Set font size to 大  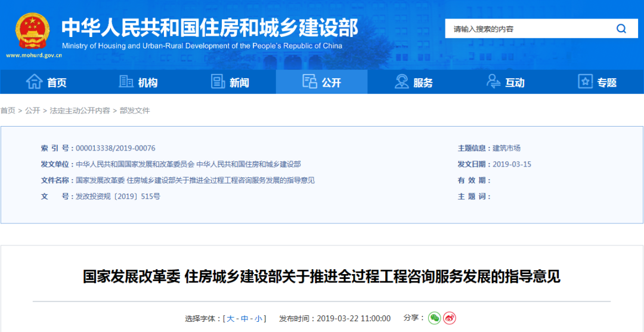coord(231,318)
